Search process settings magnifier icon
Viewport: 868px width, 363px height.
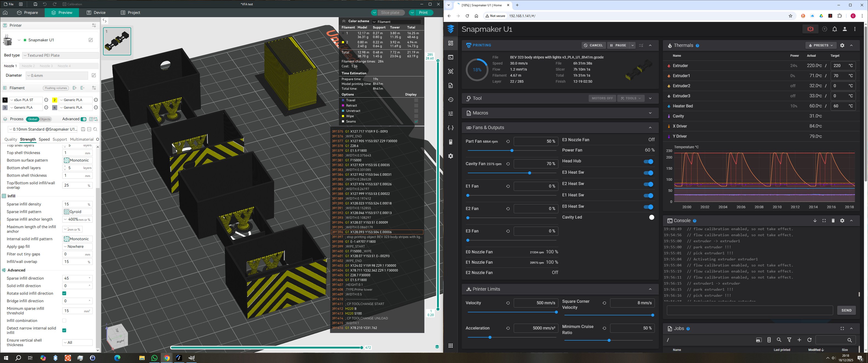click(x=95, y=129)
